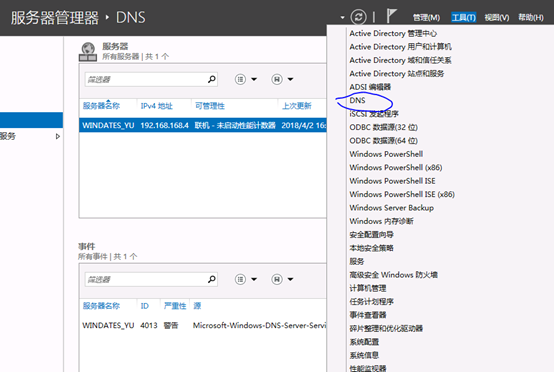Select event row with ID 4013
554x372 pixels.
point(203,325)
